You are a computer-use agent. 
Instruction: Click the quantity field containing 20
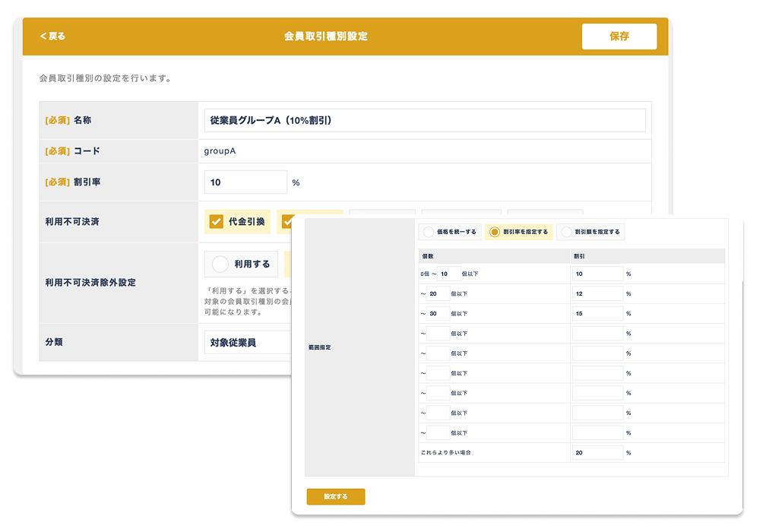pyautogui.click(x=438, y=293)
